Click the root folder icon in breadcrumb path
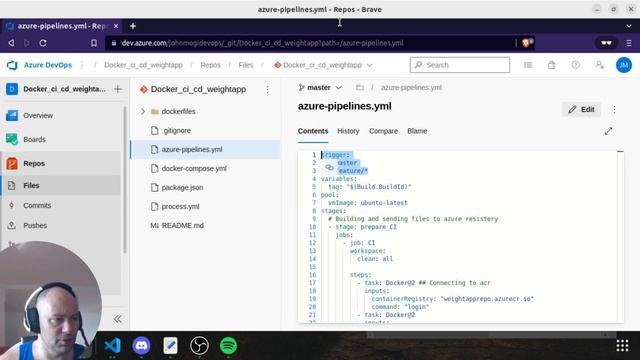Screen dimensions: 640x360 click(x=360, y=87)
